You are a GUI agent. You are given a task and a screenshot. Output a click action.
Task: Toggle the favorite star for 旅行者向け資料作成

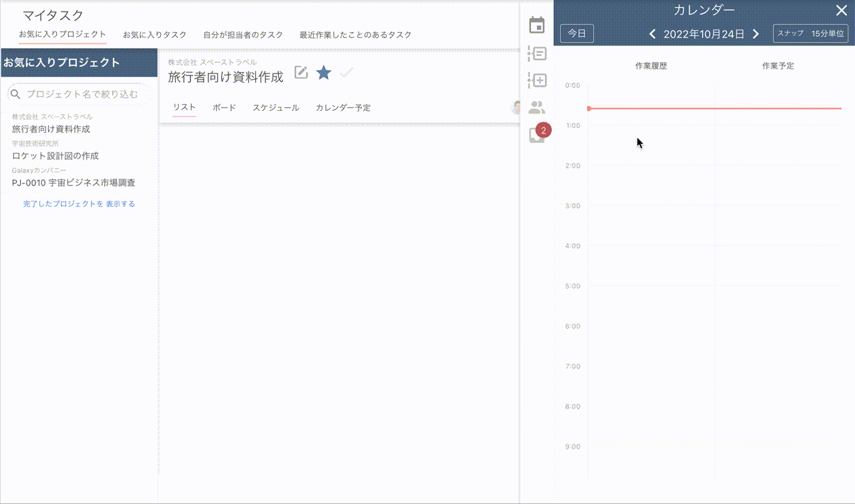pyautogui.click(x=324, y=73)
